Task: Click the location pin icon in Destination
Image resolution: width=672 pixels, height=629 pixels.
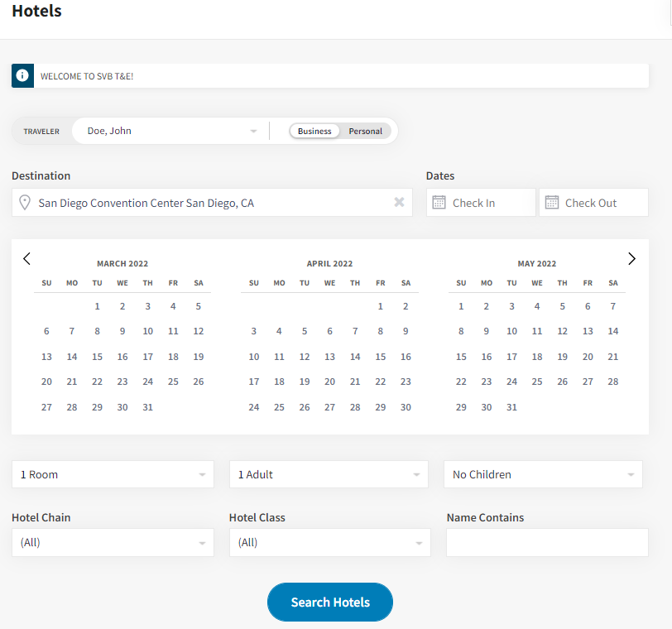Action: click(x=25, y=203)
